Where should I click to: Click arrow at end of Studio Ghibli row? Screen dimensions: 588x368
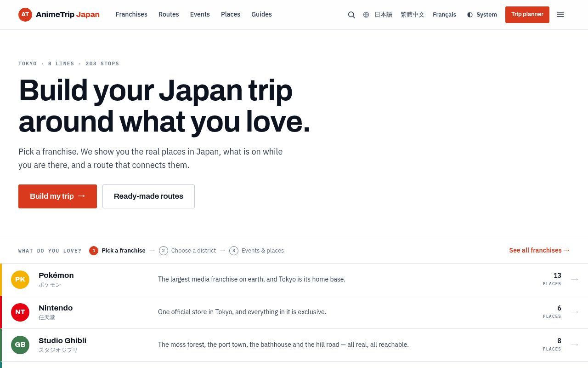pyautogui.click(x=575, y=345)
